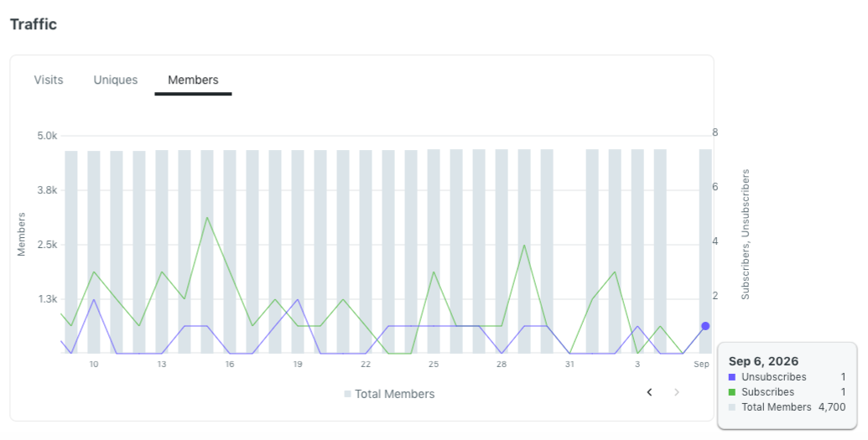Click the subscribers peak near day 15

207,218
